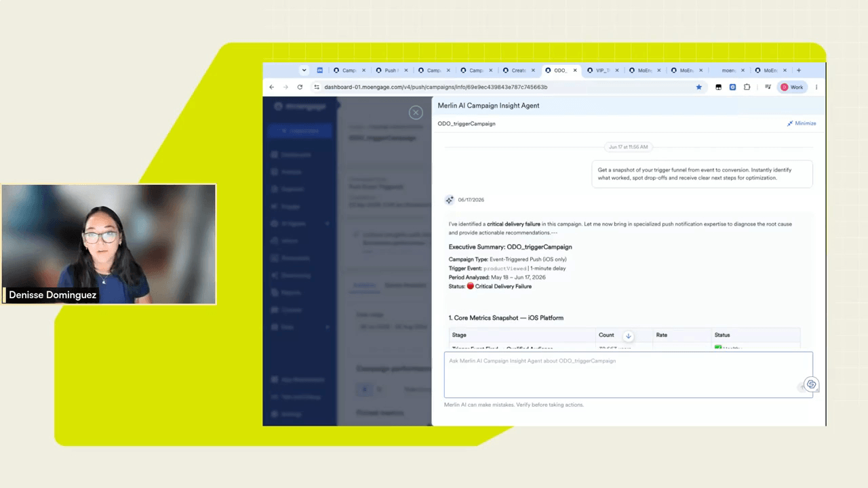Switch to the Push browser tab
Screen dimensions: 868x488
coord(390,70)
